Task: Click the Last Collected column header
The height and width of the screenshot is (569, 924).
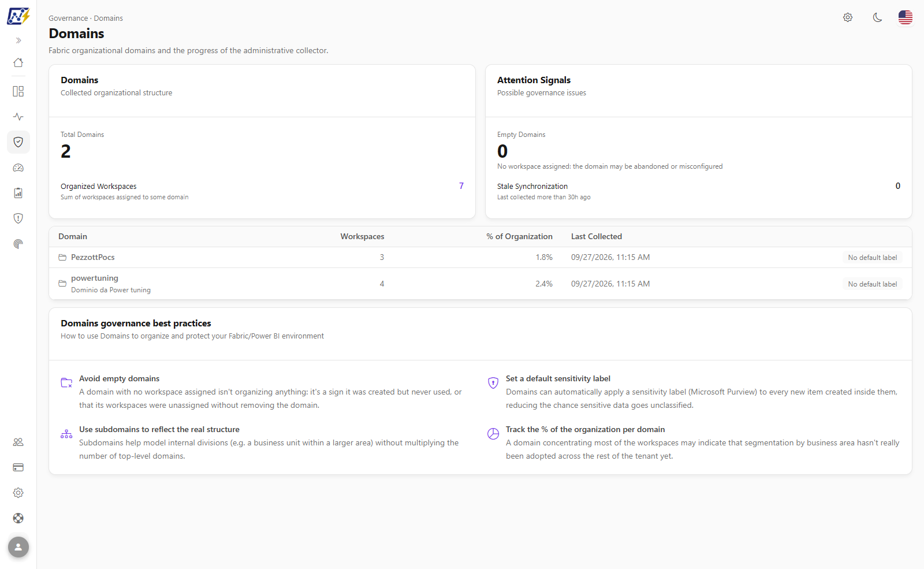Action: click(x=597, y=236)
